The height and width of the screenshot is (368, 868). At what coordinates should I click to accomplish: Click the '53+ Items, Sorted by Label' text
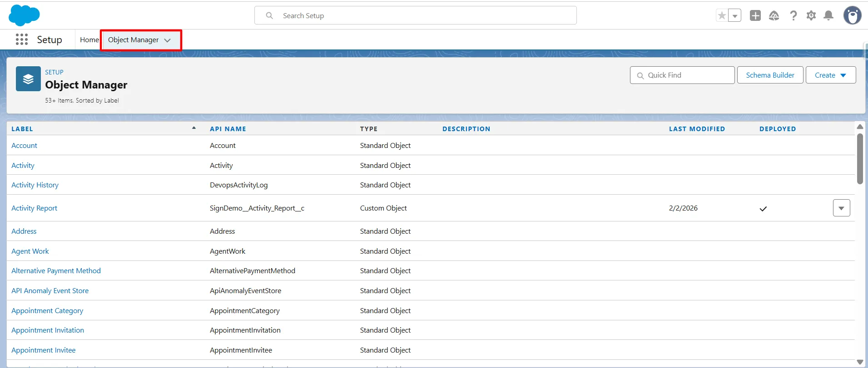point(82,101)
